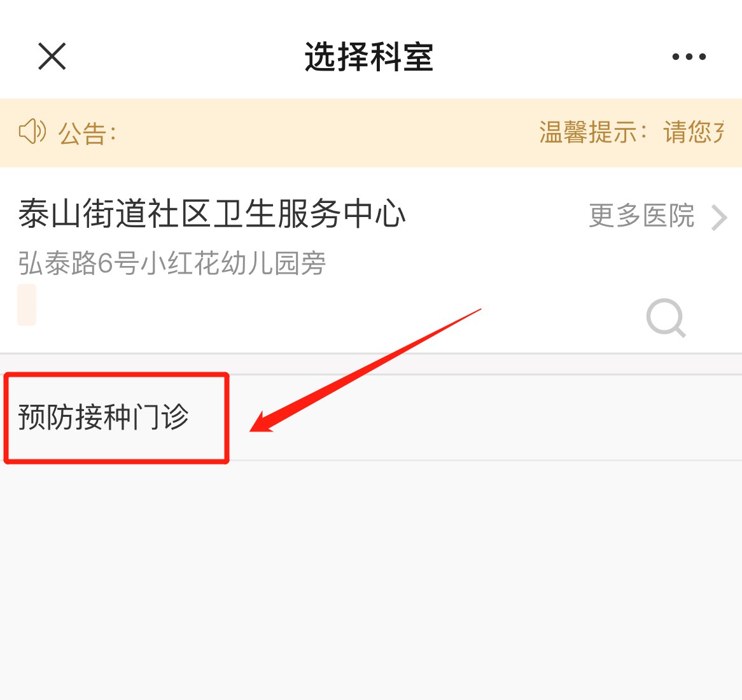
Task: Click the gray divider strip above department list
Action: (x=371, y=364)
